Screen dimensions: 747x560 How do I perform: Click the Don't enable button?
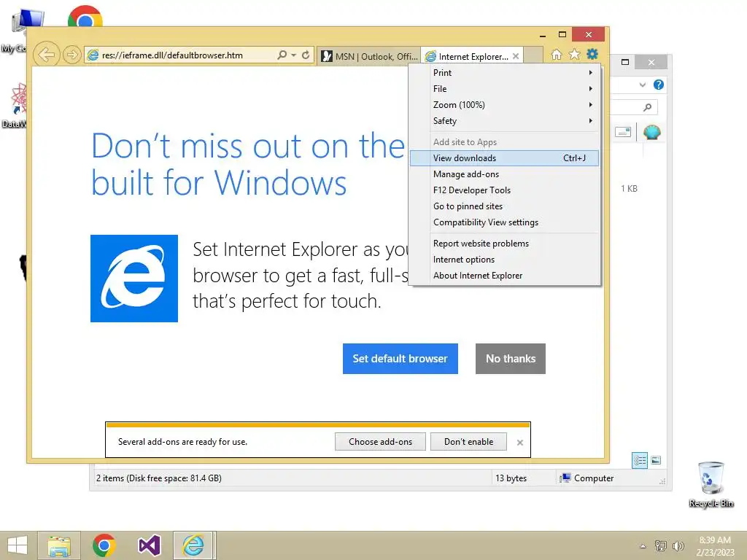click(468, 441)
